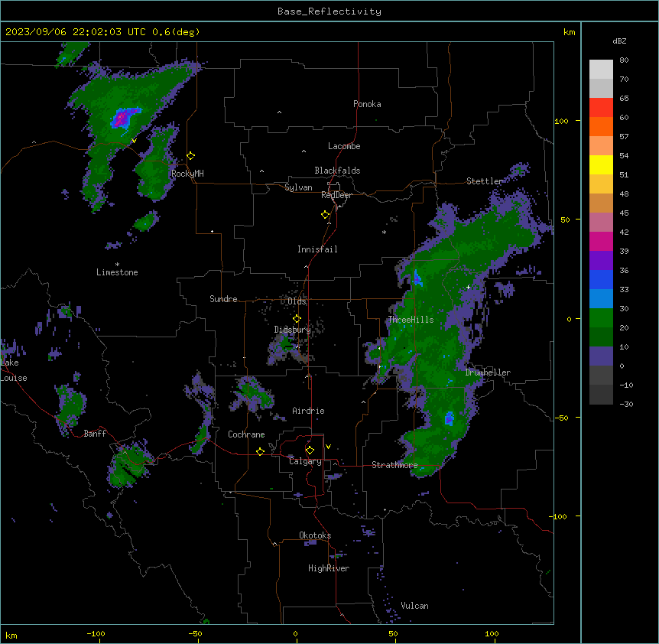
Task: Click the yellow V marker east of Calgary
Action: [x=328, y=447]
